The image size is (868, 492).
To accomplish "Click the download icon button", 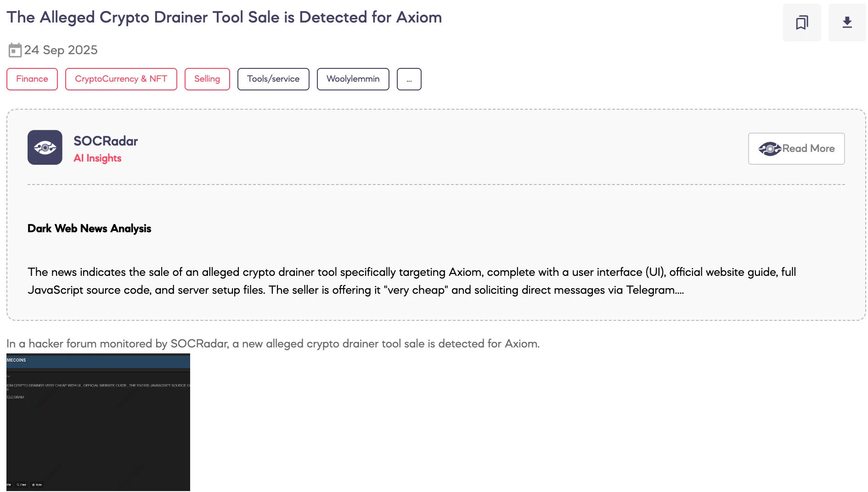I will tap(847, 22).
